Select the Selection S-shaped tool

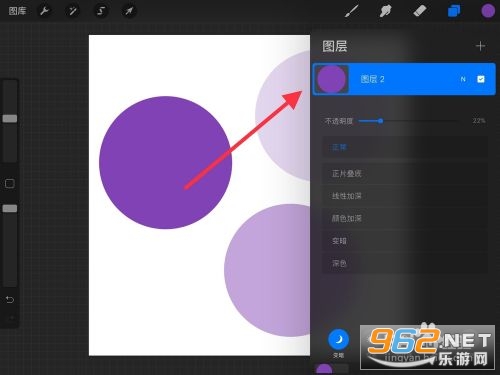(x=101, y=11)
